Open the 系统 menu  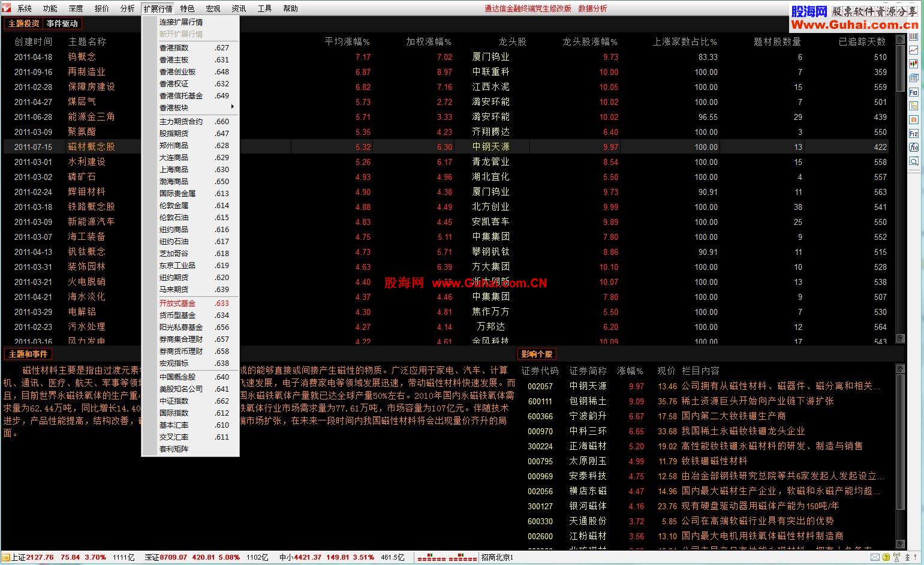coord(25,8)
